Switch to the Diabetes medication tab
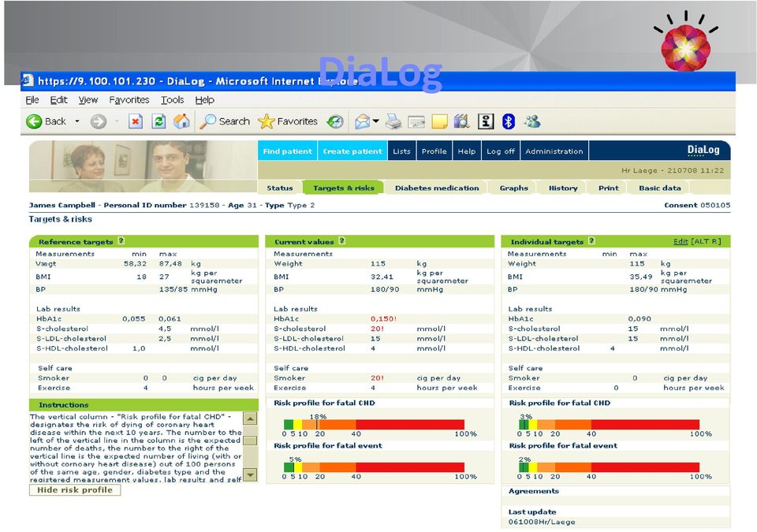The width and height of the screenshot is (757, 532). pos(437,188)
